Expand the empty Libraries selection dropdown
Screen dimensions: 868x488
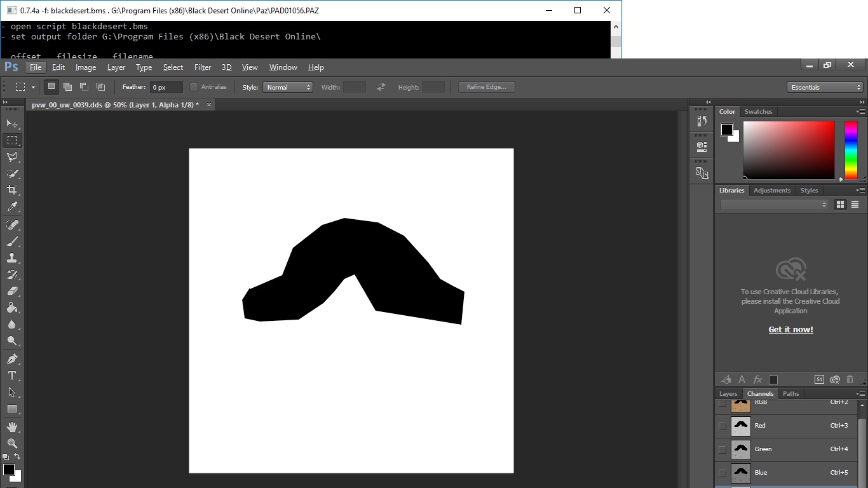tap(774, 205)
